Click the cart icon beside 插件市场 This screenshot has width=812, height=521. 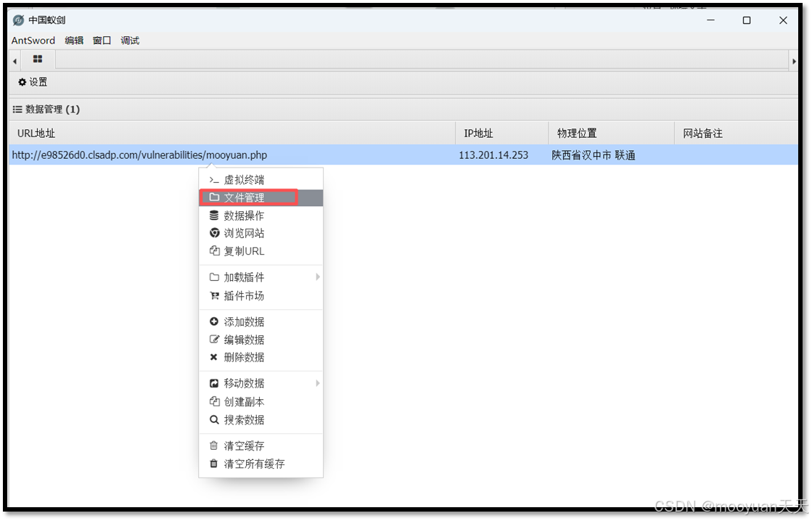(214, 296)
